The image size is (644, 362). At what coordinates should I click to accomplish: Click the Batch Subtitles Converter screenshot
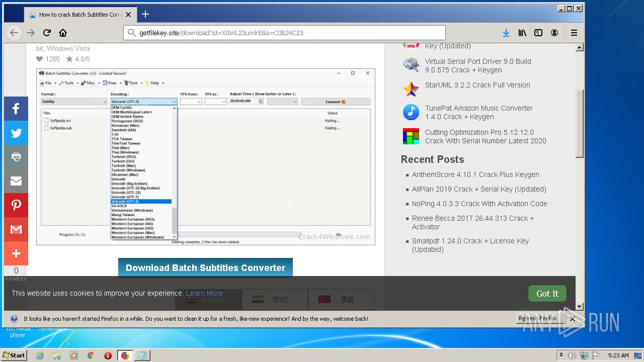tap(205, 156)
